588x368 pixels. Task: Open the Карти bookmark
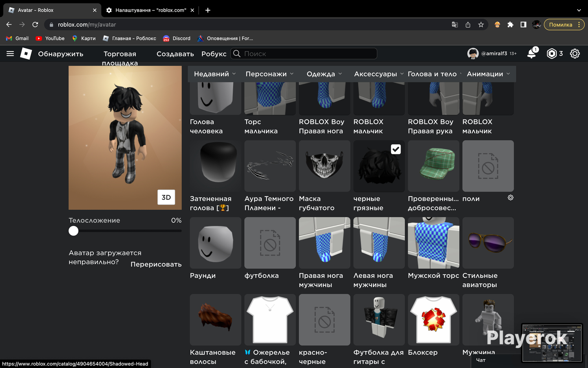point(84,38)
